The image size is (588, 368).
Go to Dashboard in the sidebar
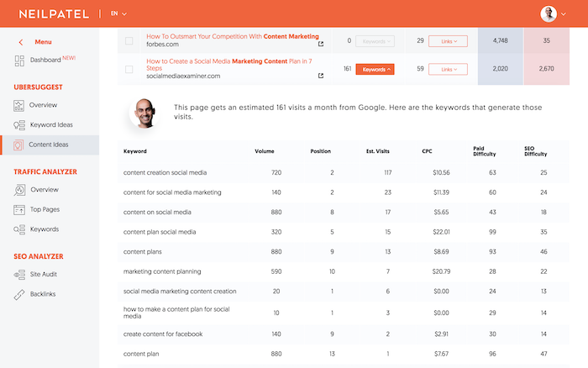(45, 60)
